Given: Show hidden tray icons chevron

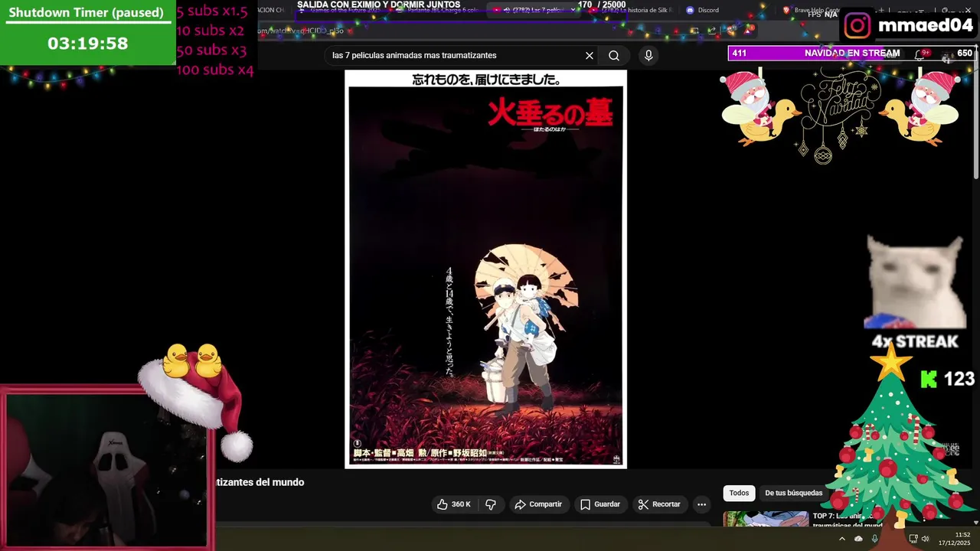Looking at the screenshot, I should click(841, 539).
